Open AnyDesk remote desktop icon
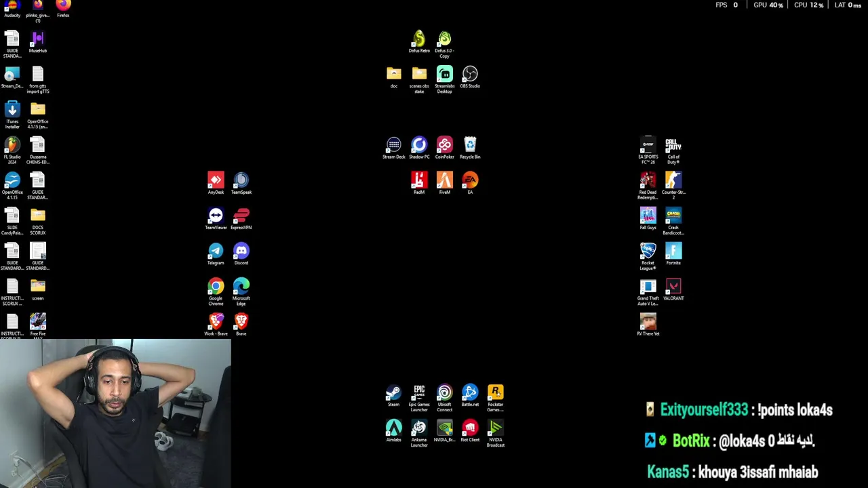The width and height of the screenshot is (868, 488). click(216, 184)
